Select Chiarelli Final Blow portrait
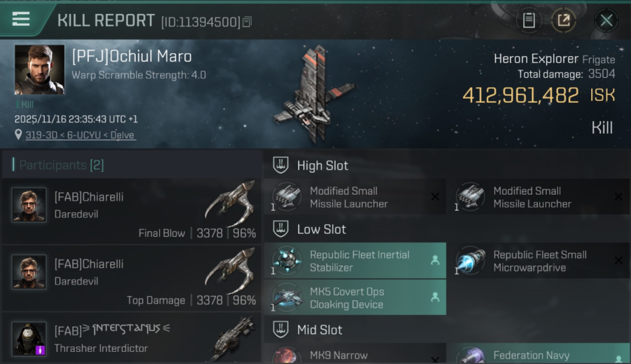This screenshot has width=631, height=364. click(29, 205)
